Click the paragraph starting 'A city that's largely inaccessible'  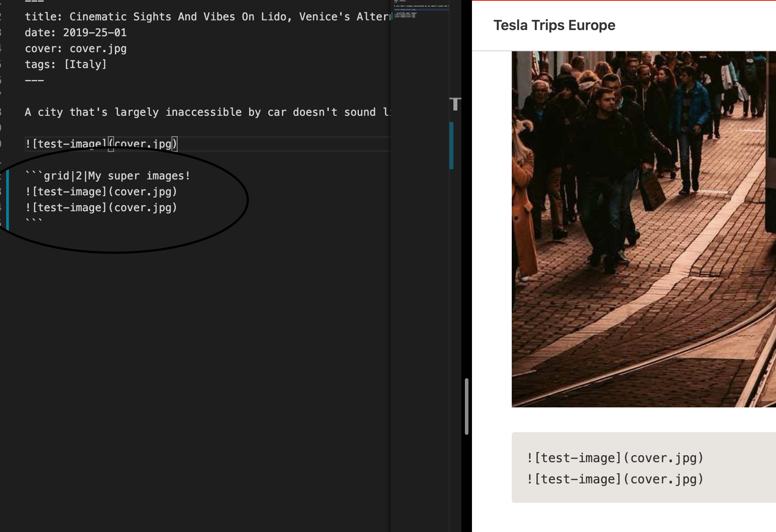[x=208, y=112]
